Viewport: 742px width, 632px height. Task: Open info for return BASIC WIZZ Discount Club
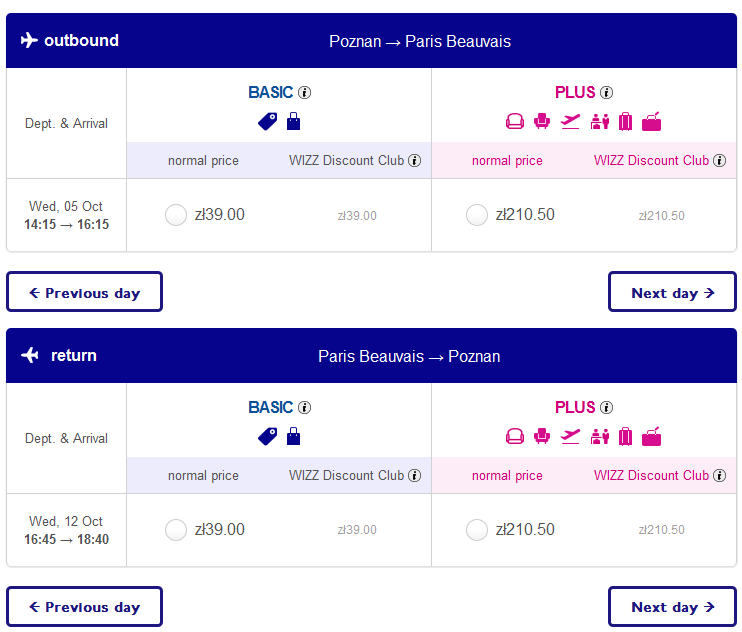415,475
